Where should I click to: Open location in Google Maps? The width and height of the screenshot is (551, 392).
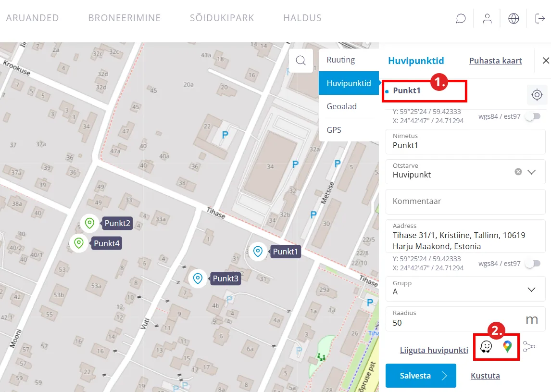(x=507, y=346)
